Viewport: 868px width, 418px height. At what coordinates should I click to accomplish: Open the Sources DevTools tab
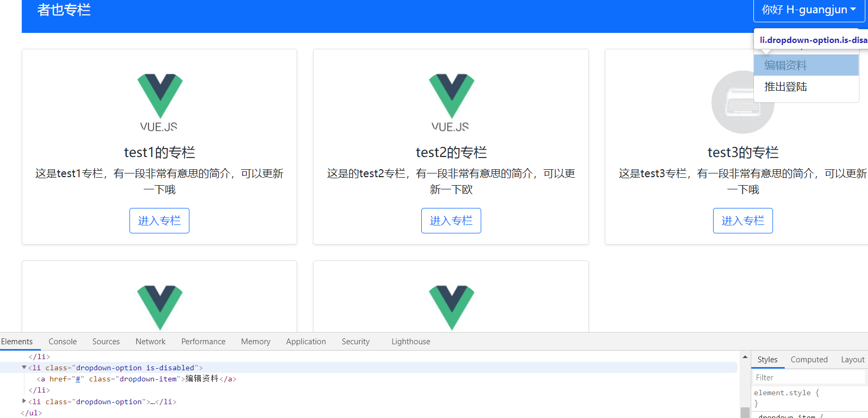pos(106,342)
